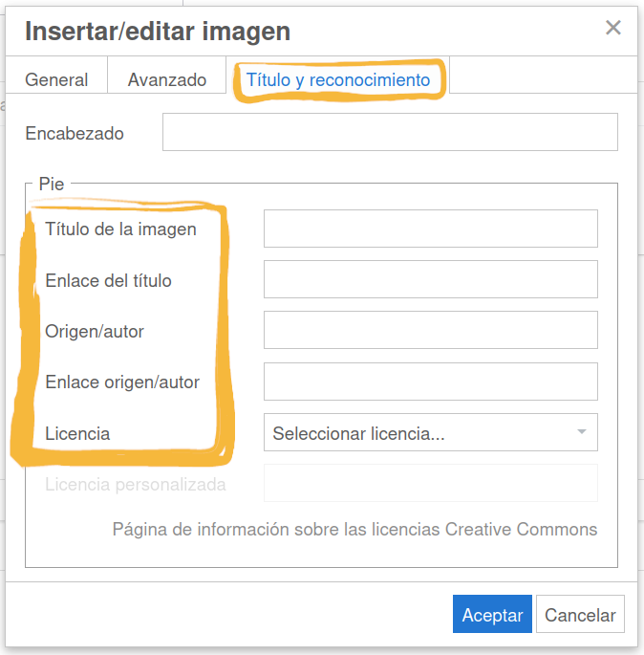Open the Seleccionar licencia dropdown
Image resolution: width=644 pixels, height=655 pixels.
[x=430, y=433]
